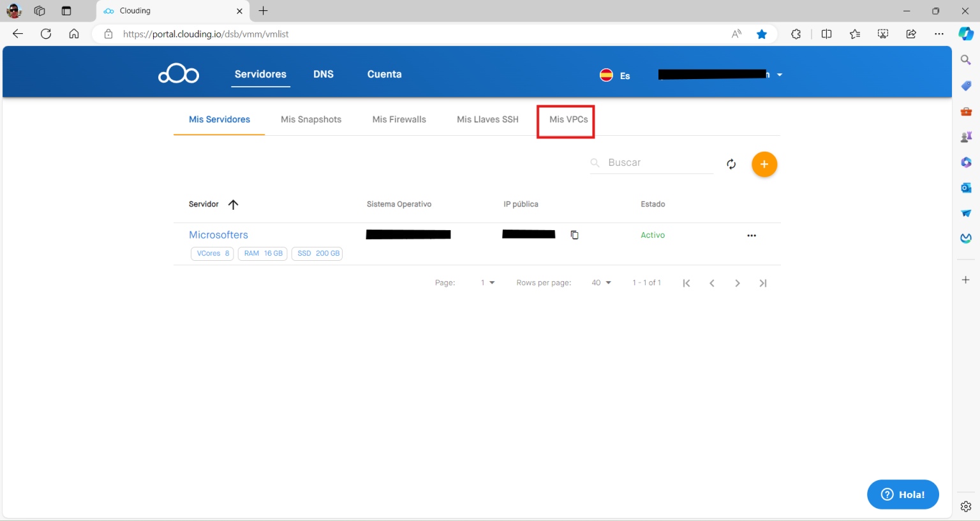Viewport: 980px width, 521px height.
Task: Switch to the Mis Llaves SSH tab
Action: (x=488, y=119)
